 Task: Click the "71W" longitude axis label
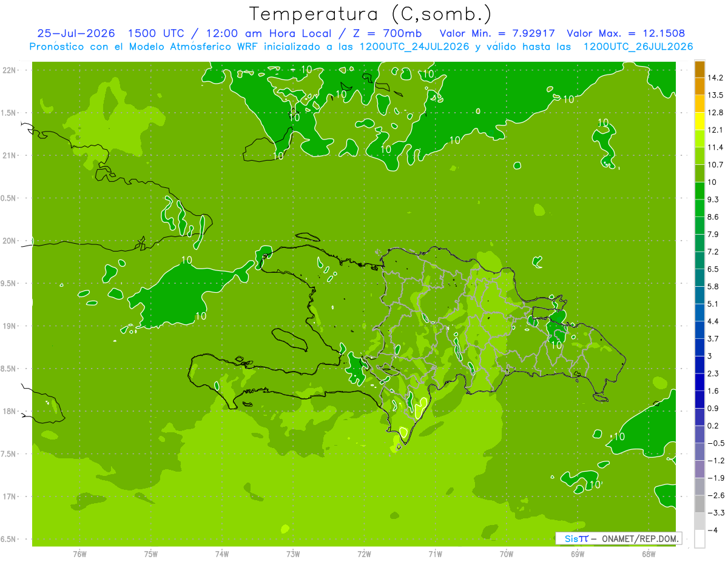(435, 554)
